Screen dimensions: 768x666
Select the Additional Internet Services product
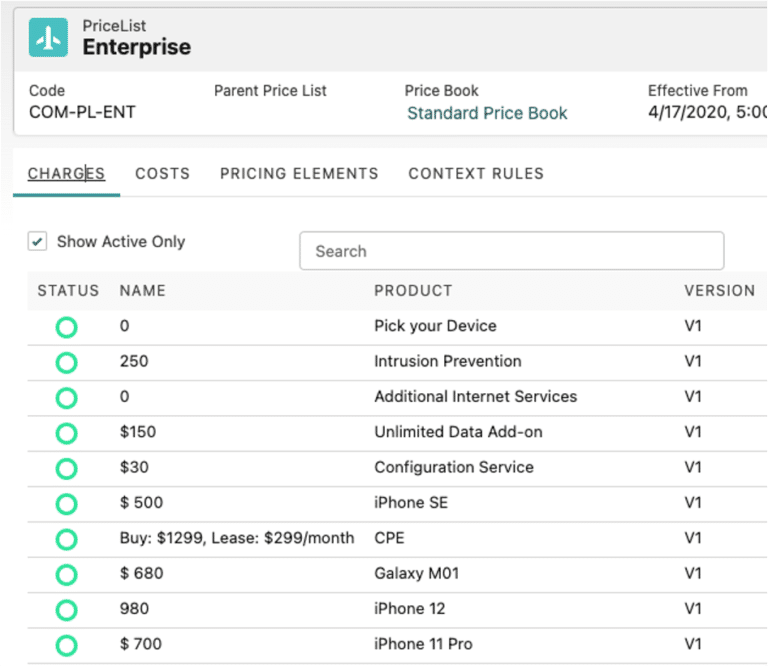tap(476, 396)
